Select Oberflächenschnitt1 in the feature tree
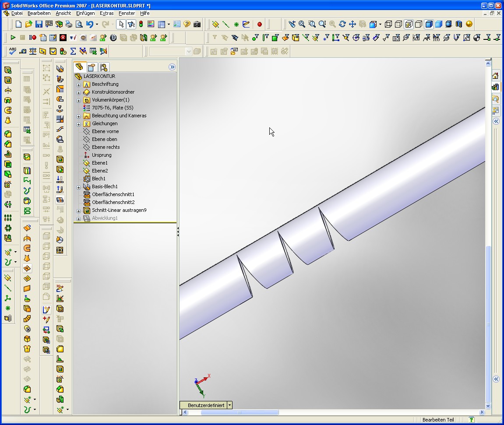504x425 pixels. [113, 194]
